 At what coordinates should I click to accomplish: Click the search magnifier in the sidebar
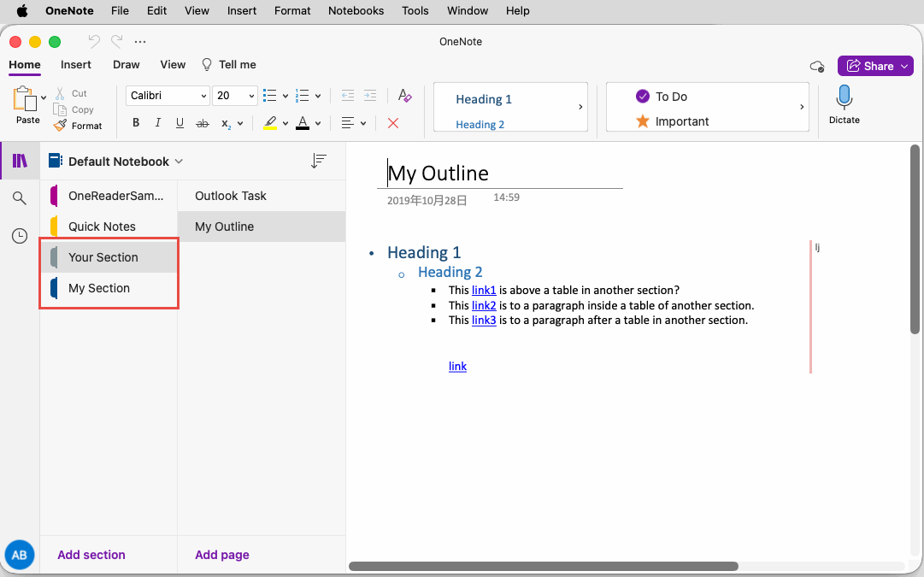pyautogui.click(x=20, y=197)
